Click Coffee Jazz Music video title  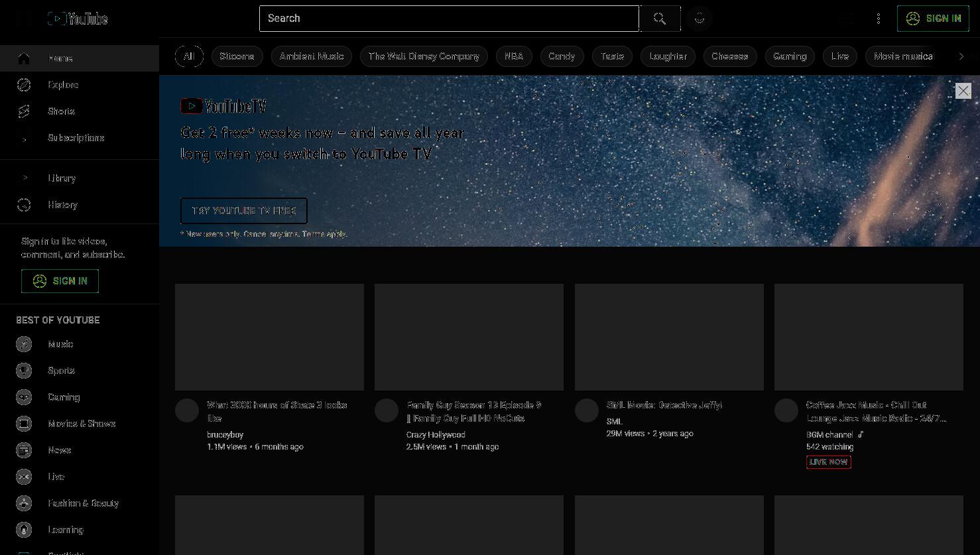[876, 412]
